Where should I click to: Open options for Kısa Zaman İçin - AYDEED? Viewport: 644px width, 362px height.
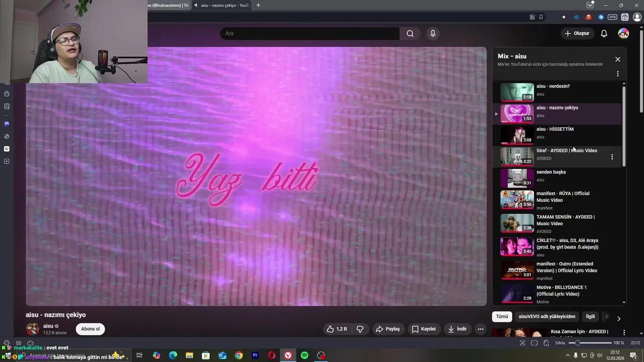[x=624, y=333]
